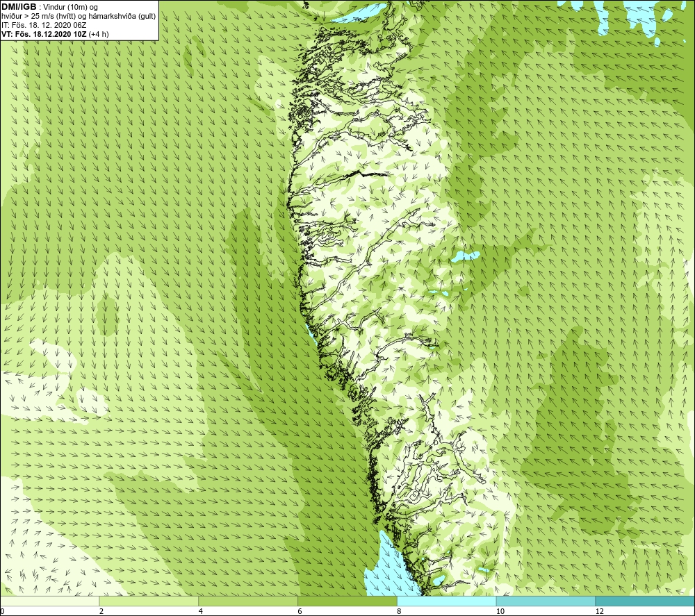Click the 'IT: Fös. 18. 12. 2020 06Z' line

tap(44, 25)
